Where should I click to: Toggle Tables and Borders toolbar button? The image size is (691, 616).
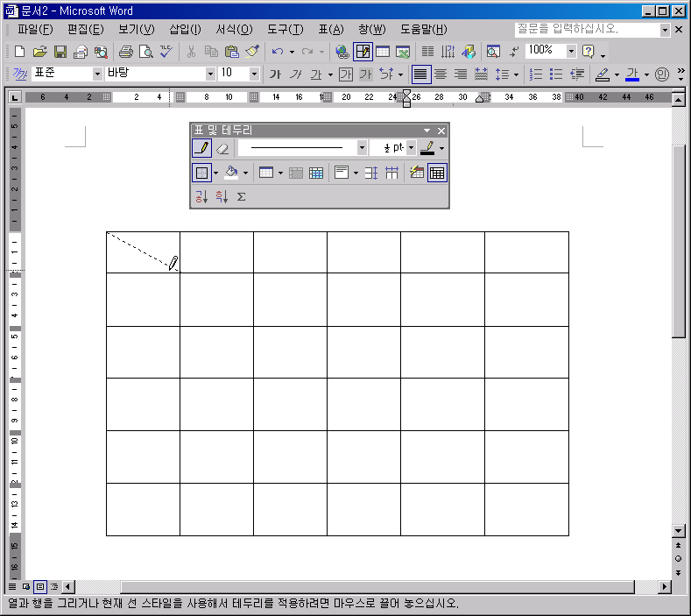pos(363,52)
